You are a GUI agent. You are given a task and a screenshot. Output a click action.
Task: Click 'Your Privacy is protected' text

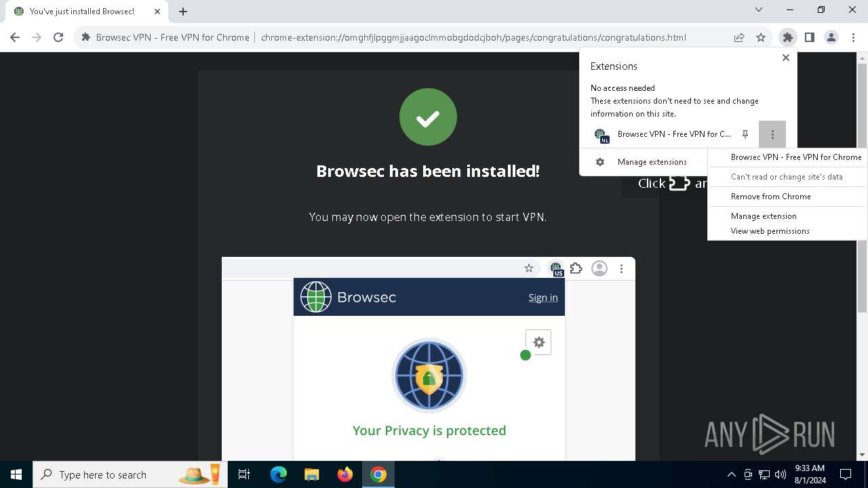(x=429, y=430)
